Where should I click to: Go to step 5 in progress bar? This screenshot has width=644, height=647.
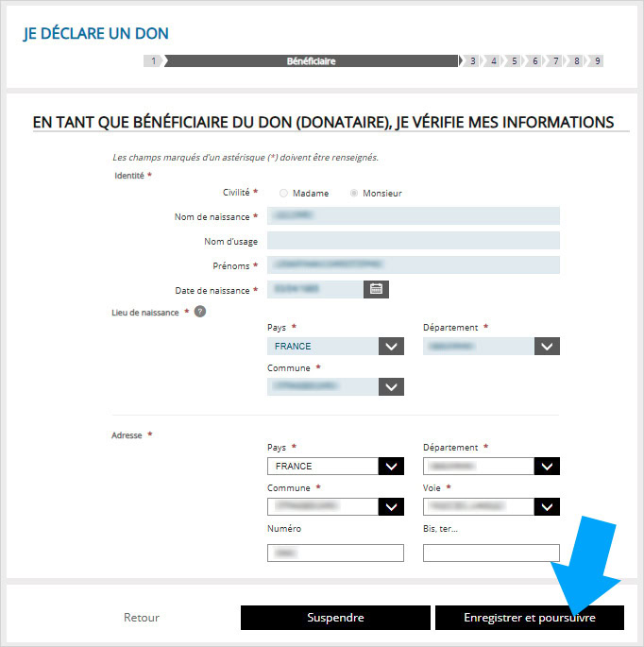point(514,61)
